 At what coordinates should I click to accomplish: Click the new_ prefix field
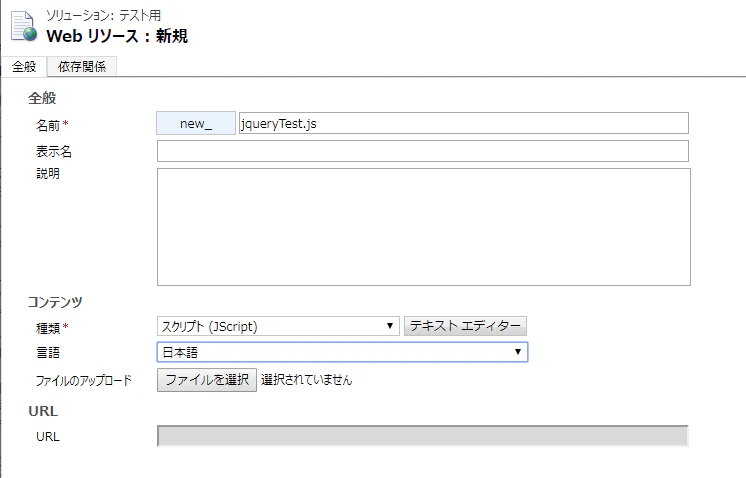pos(196,124)
